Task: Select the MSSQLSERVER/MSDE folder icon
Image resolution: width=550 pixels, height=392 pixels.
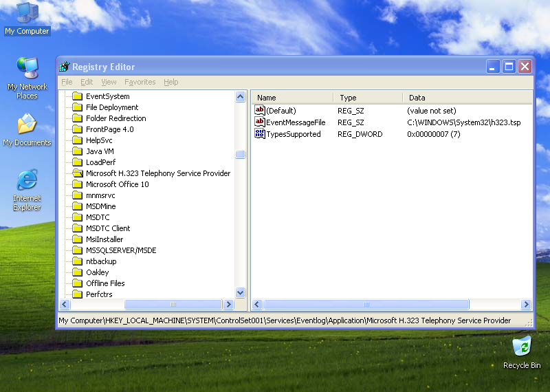Action: pos(77,250)
